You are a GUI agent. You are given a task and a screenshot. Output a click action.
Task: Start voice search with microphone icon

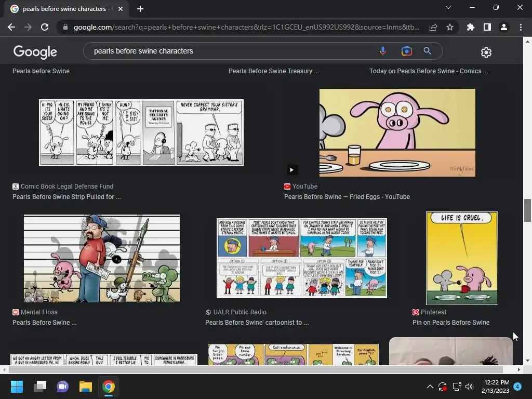383,51
